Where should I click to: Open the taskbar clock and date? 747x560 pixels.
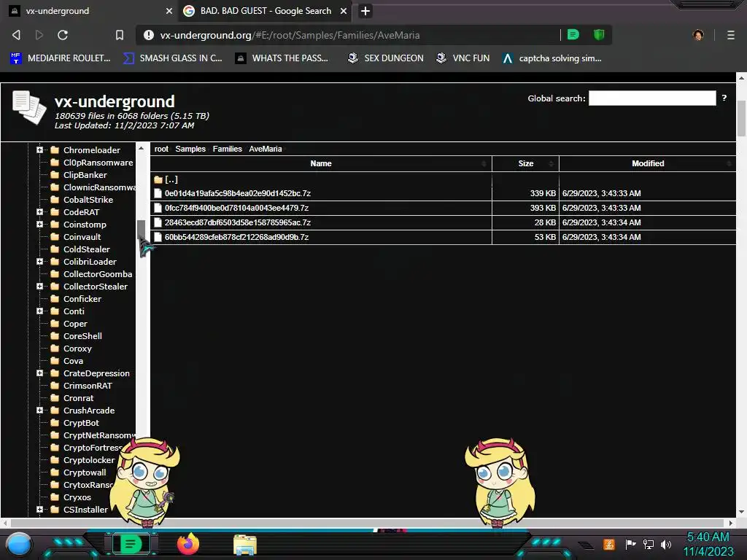pos(708,544)
